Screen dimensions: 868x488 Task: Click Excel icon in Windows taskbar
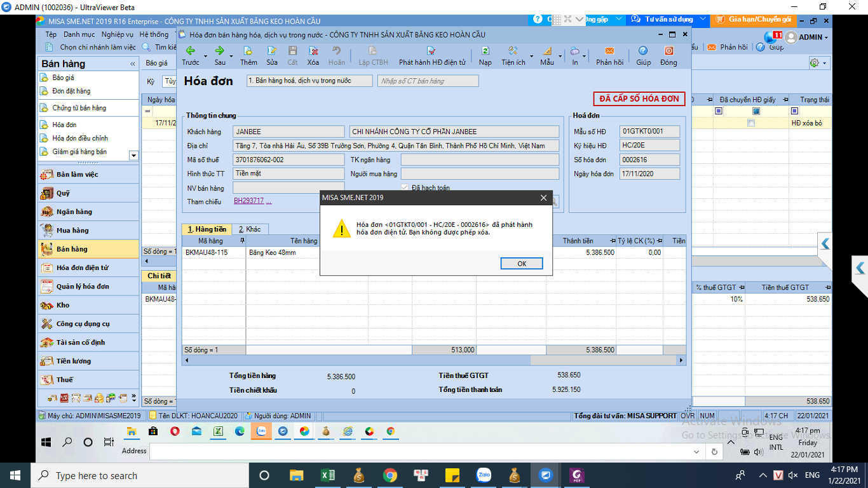(328, 475)
